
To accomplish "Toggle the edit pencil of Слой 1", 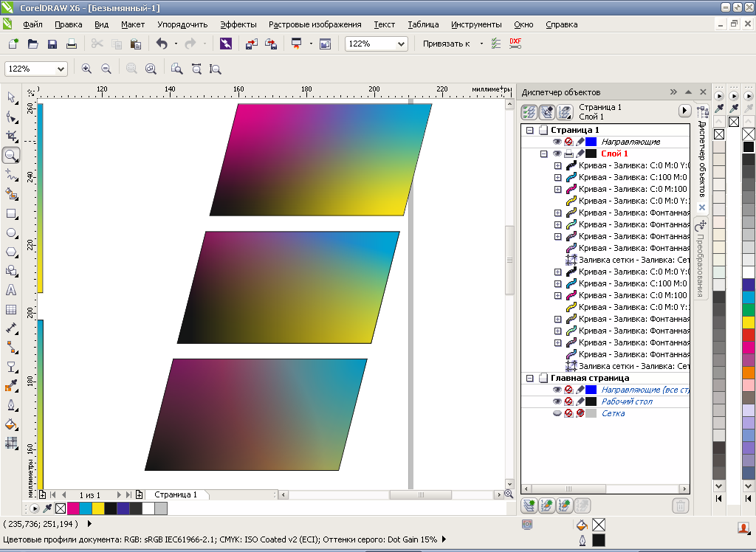I will tap(580, 153).
